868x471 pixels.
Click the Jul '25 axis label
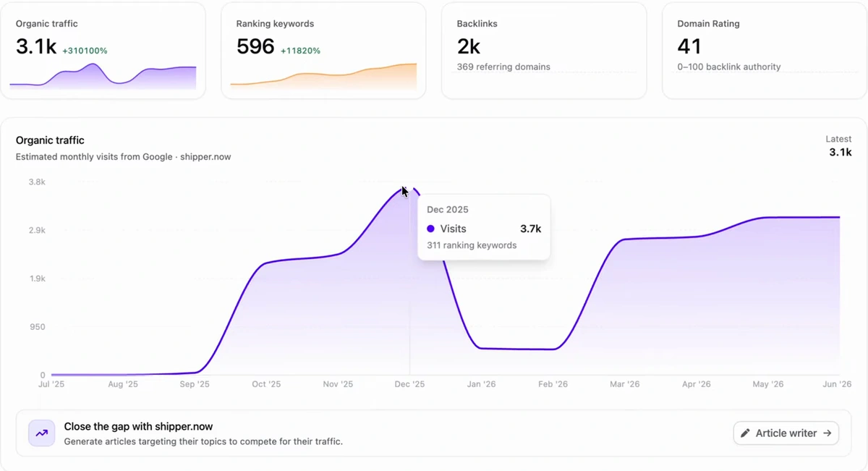coord(51,384)
